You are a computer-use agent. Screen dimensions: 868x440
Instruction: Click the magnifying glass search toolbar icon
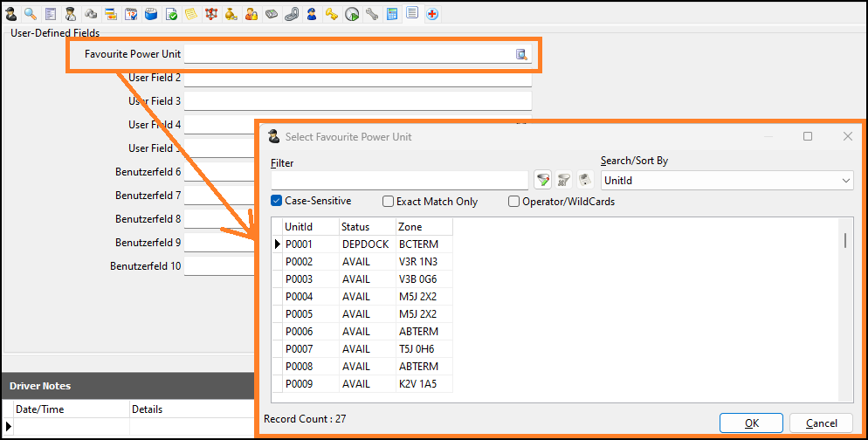click(31, 14)
